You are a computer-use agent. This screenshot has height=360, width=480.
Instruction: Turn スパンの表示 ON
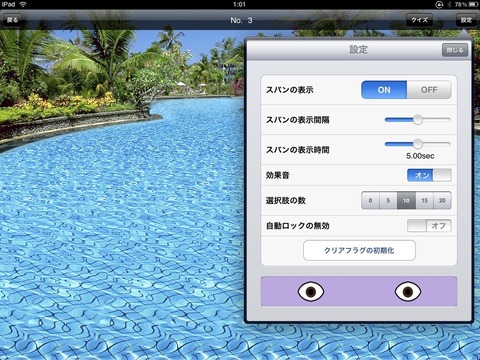(x=384, y=90)
